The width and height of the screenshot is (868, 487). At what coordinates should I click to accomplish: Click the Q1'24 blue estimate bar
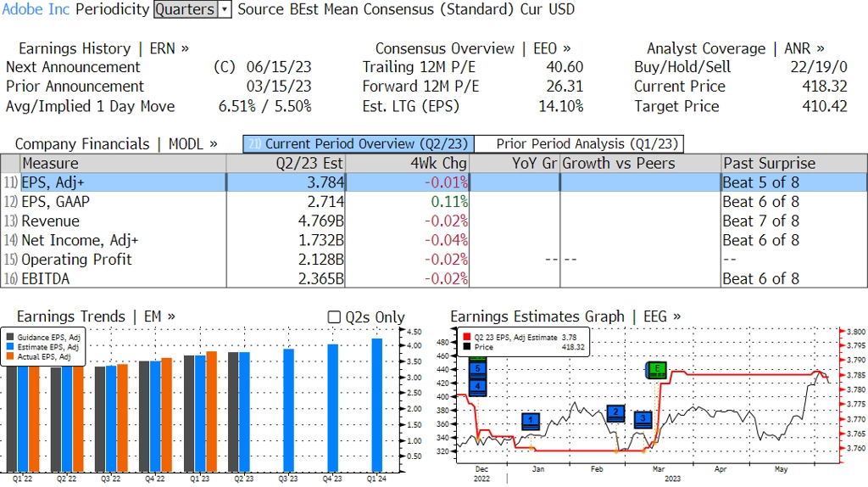point(377,405)
